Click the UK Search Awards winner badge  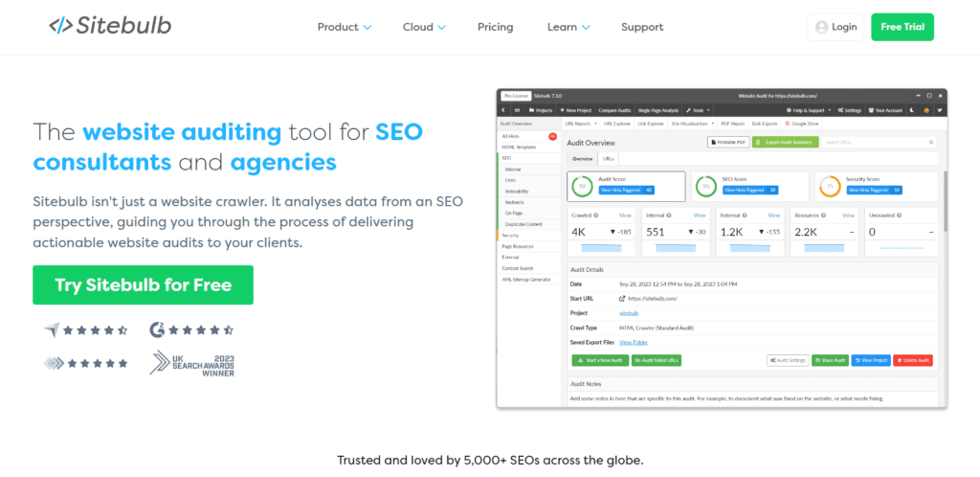pos(191,363)
